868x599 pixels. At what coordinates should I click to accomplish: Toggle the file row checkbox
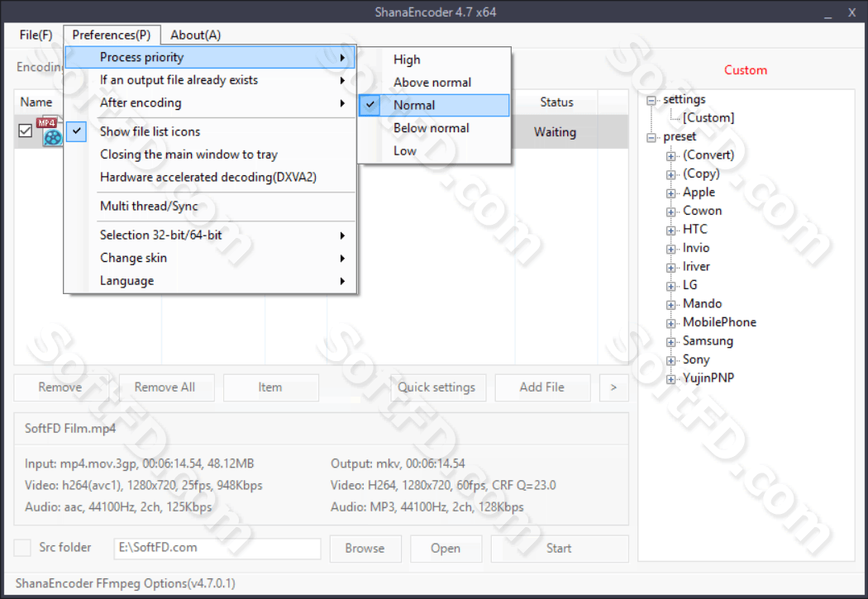25,131
